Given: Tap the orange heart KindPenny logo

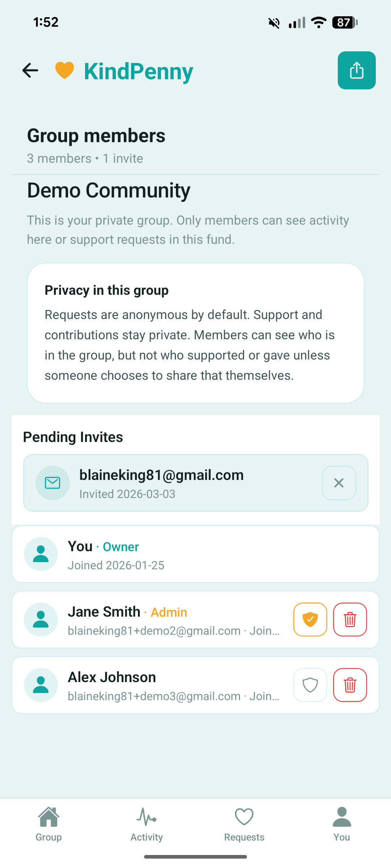Looking at the screenshot, I should pos(64,70).
